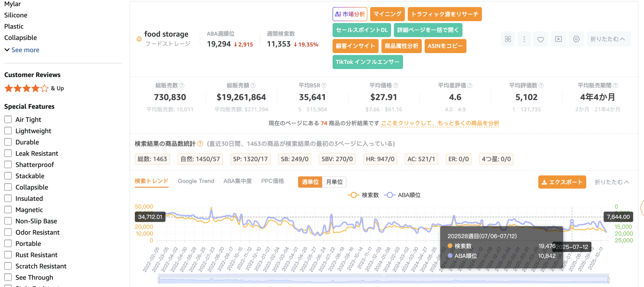The height and width of the screenshot is (287, 644).
Task: Open the three-dot more options menu
Action: [x=524, y=39]
